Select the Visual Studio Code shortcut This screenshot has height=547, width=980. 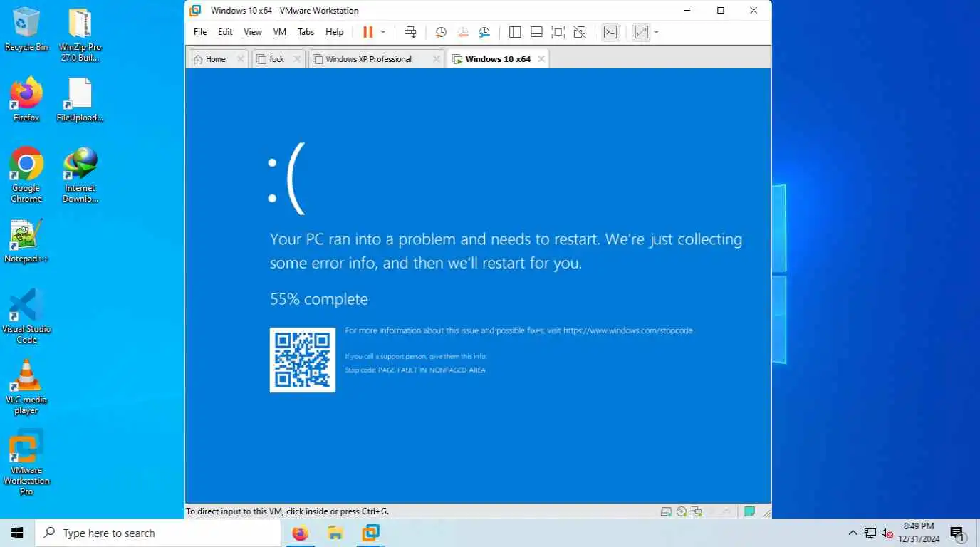[x=26, y=316]
